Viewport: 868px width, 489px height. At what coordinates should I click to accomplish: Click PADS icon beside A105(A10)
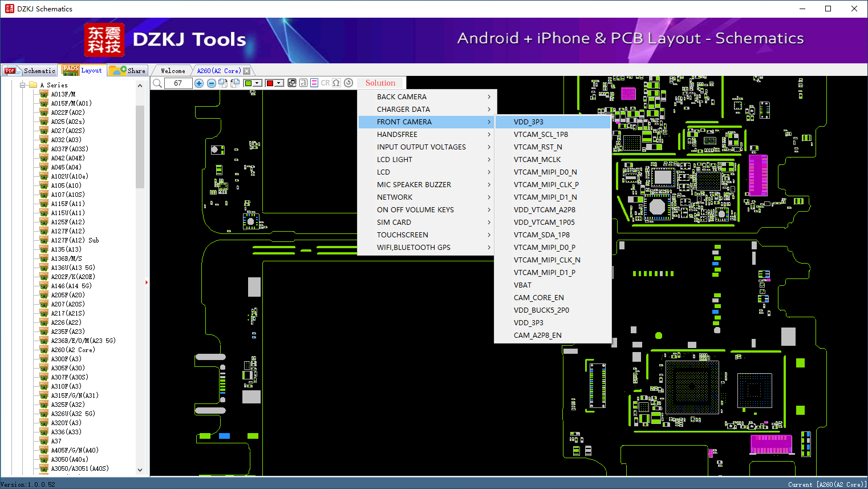pos(44,185)
